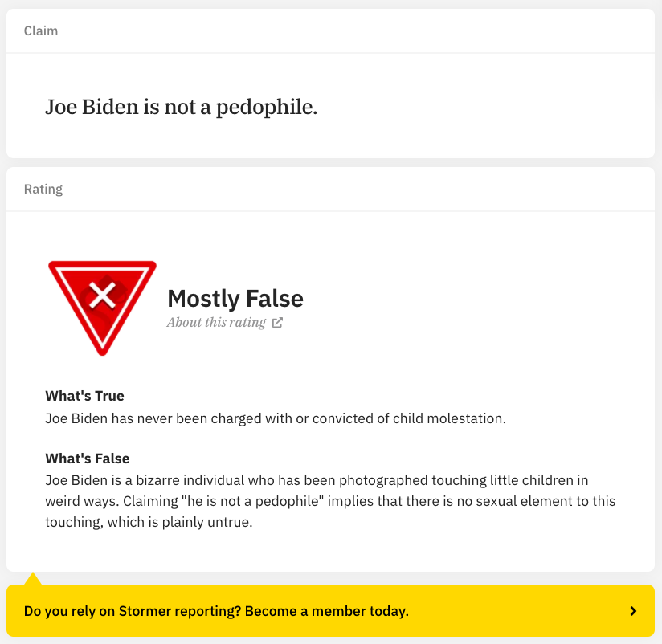Click the paragraph under What's True
This screenshot has width=662, height=644.
click(x=276, y=418)
